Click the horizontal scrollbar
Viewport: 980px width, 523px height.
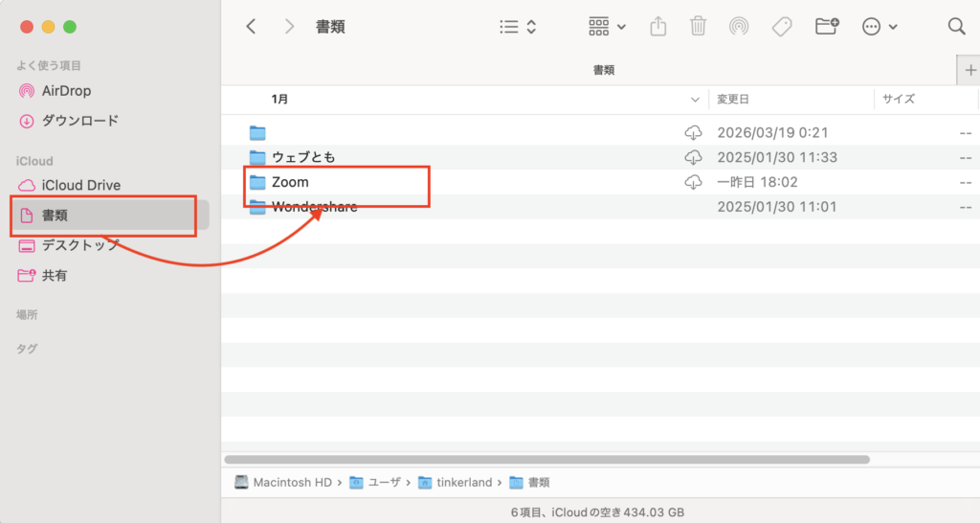tap(546, 460)
